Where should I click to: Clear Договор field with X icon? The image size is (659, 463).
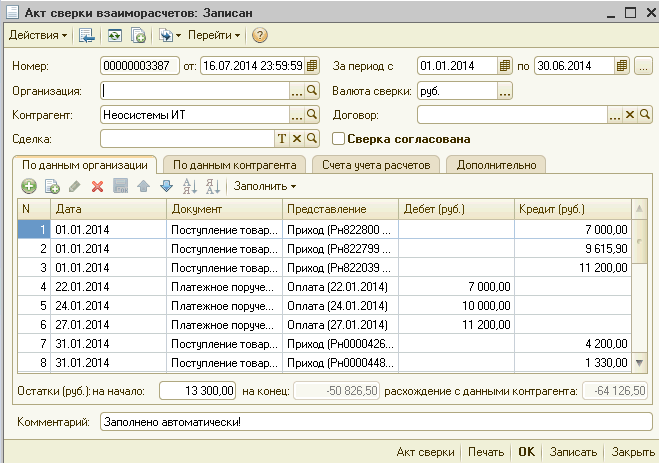point(630,115)
